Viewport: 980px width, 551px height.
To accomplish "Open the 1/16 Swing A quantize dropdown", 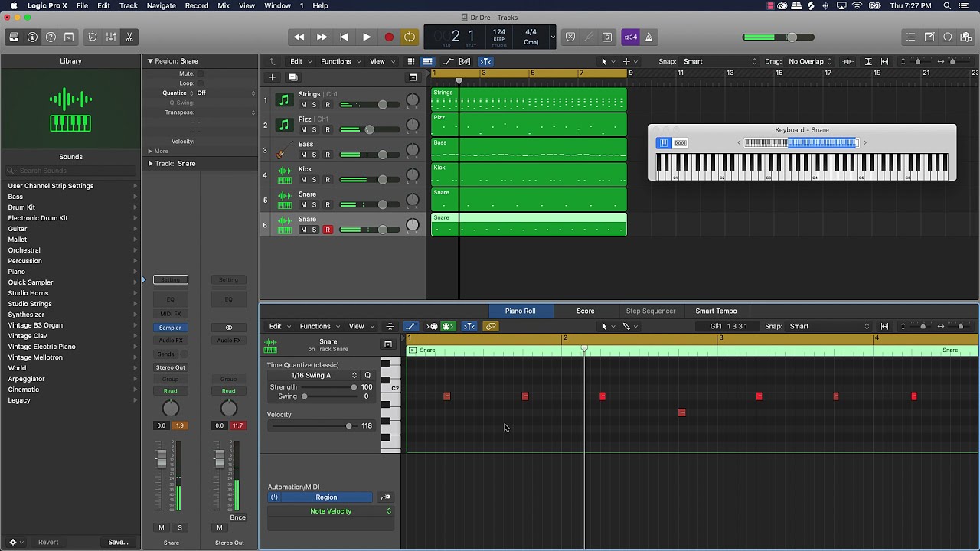I will pos(312,376).
